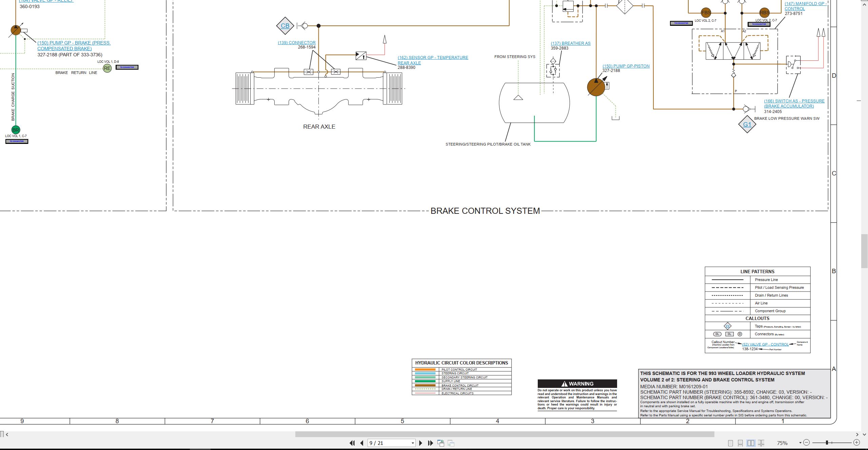Click the zoom in plus icon
The width and height of the screenshot is (868, 450).
(x=856, y=443)
